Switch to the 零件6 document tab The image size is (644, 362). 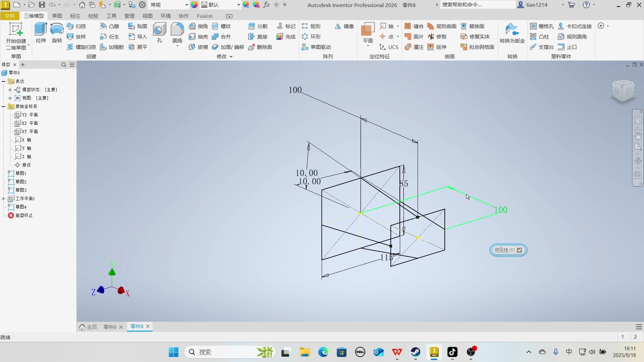point(110,327)
